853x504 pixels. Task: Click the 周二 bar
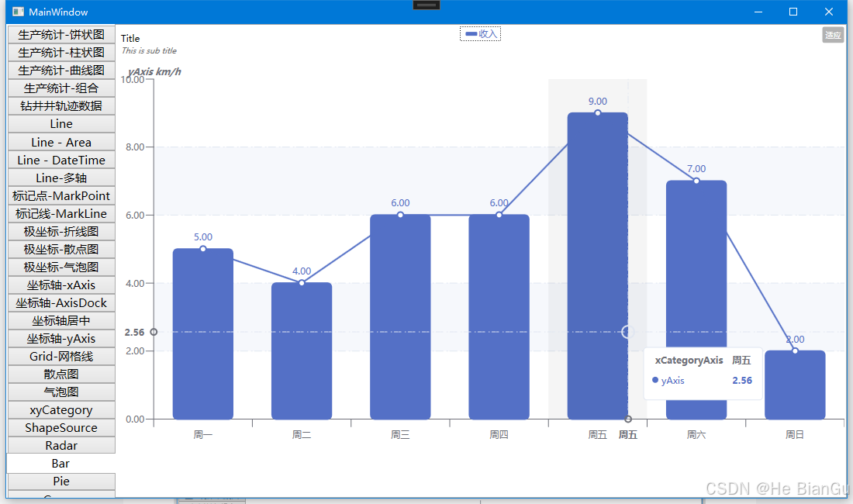(x=302, y=350)
